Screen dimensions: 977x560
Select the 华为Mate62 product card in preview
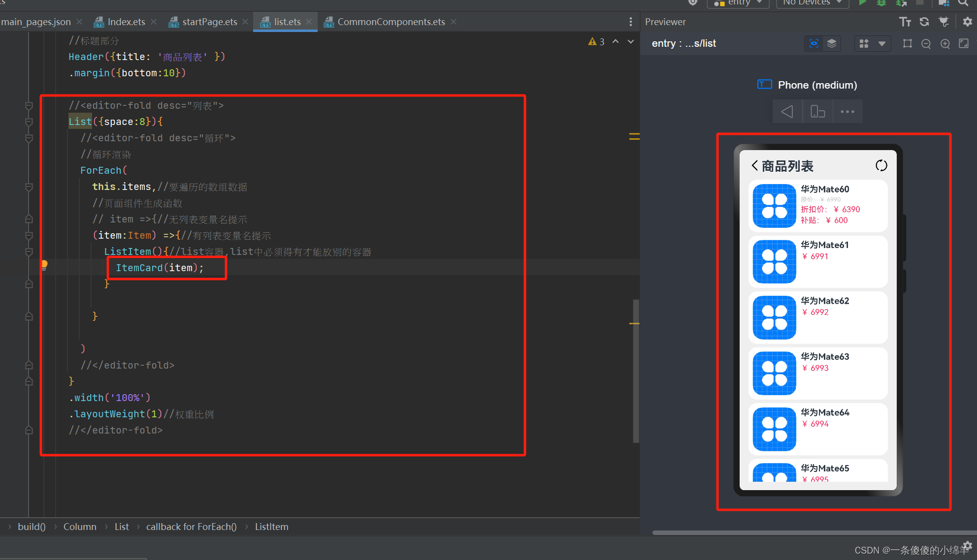coord(818,317)
